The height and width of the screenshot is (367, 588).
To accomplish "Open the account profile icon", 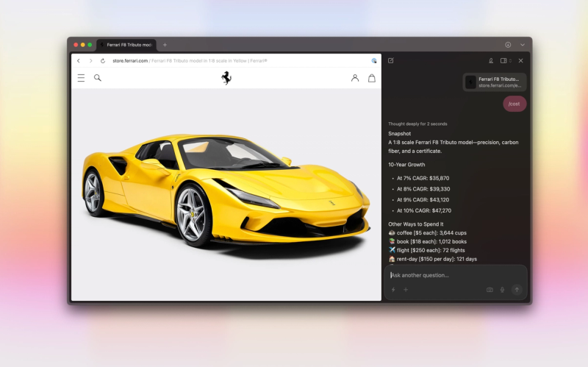I will coord(355,78).
